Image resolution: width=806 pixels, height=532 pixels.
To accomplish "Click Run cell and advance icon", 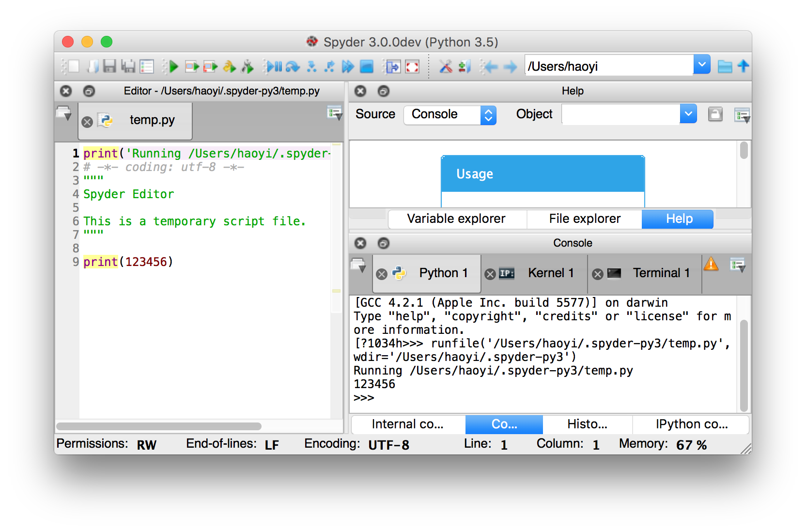I will pyautogui.click(x=211, y=66).
